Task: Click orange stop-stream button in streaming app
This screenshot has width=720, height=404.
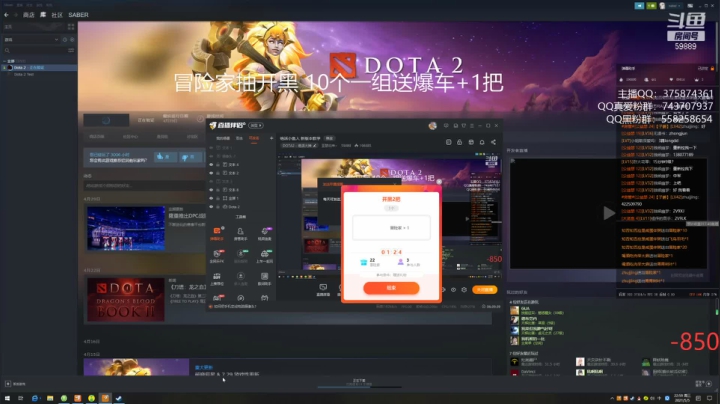Action: click(485, 290)
